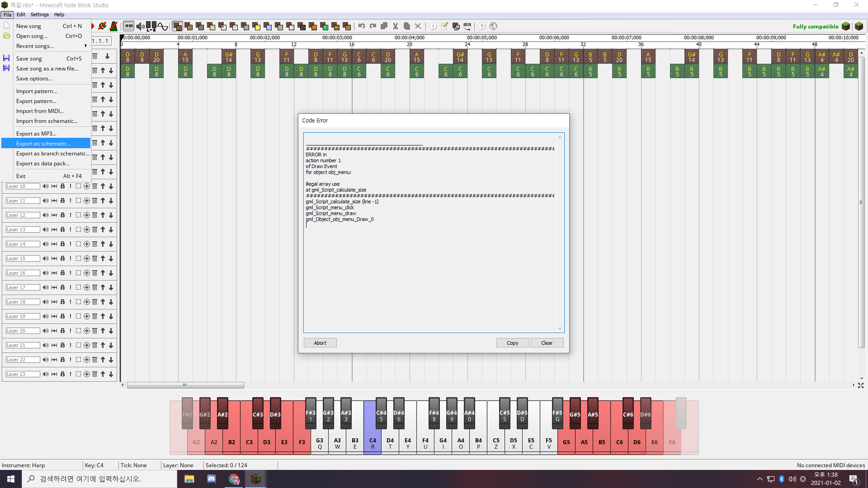Click the volume speaker toolbar icon

[141, 26]
